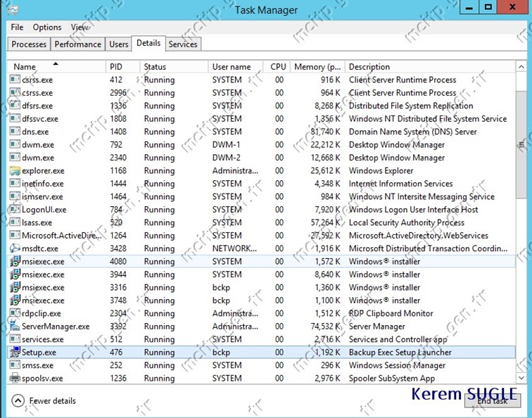The image size is (532, 418).
Task: Click the dfsrs.exe icon
Action: tap(15, 106)
